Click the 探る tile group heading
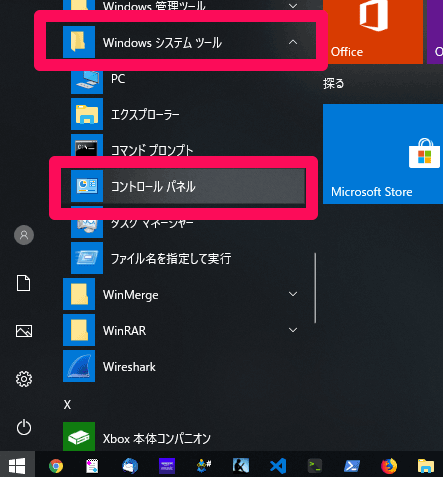Image resolution: width=443 pixels, height=477 pixels. point(334,84)
